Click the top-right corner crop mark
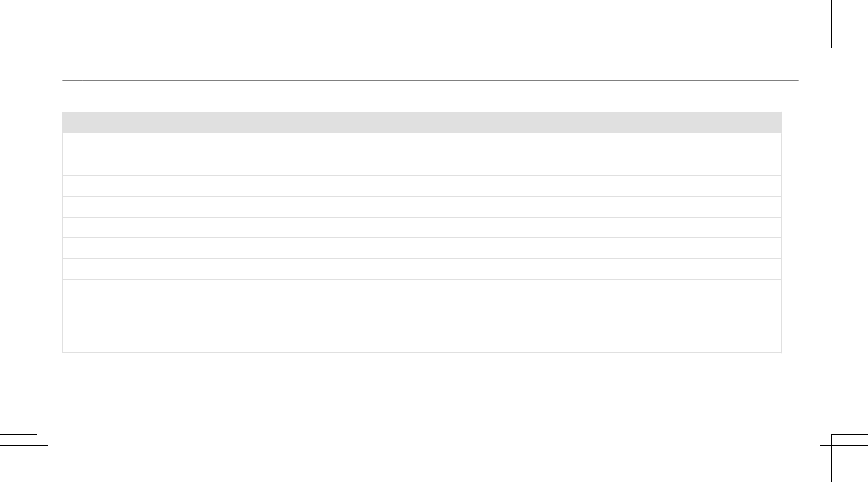 click(x=843, y=24)
